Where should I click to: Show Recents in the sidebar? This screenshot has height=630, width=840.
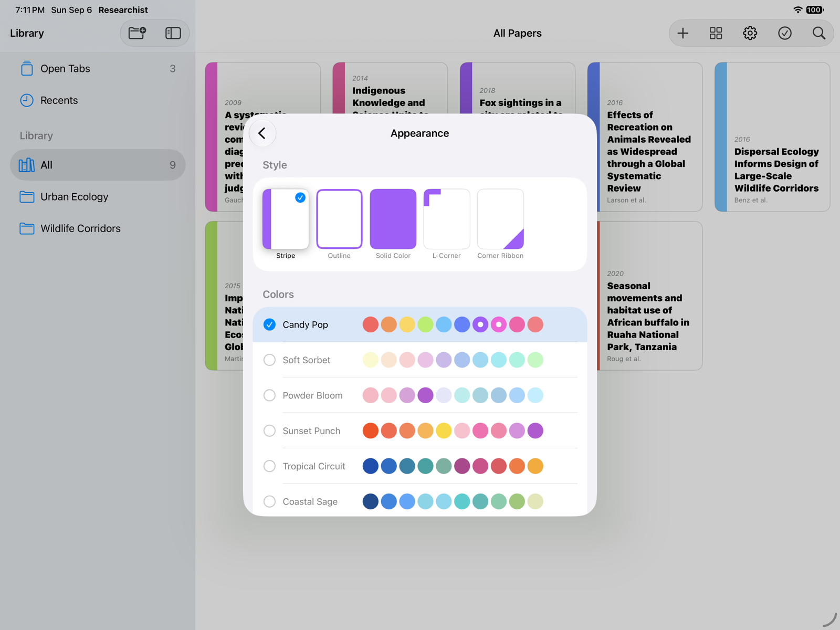coord(98,100)
